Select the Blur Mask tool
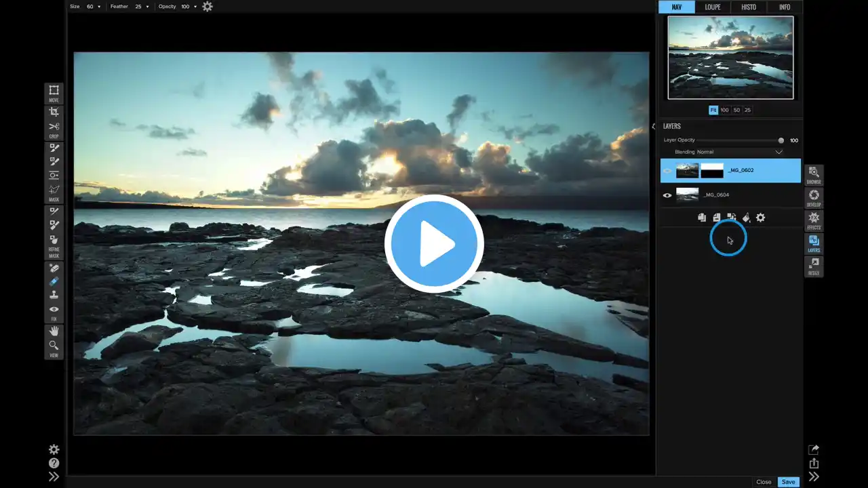 click(54, 239)
